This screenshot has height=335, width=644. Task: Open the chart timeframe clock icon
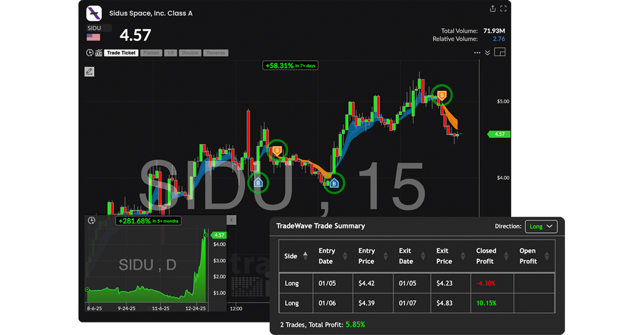90,53
